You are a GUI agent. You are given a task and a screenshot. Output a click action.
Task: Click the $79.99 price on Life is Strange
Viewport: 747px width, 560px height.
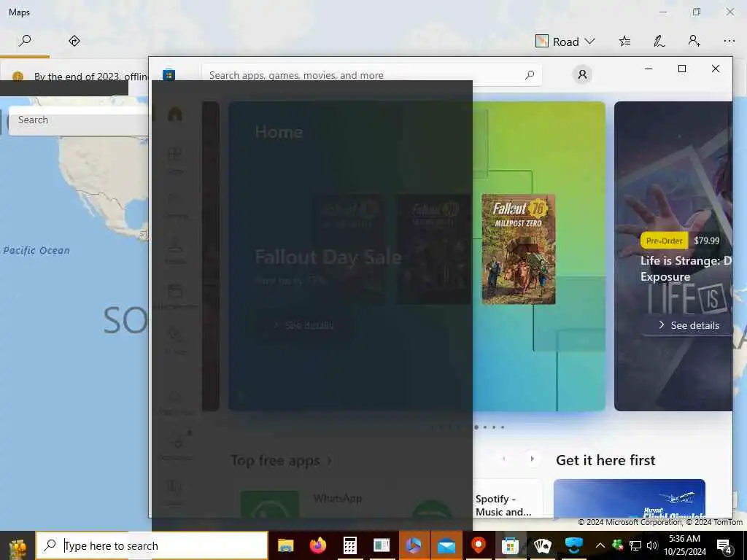(x=706, y=241)
